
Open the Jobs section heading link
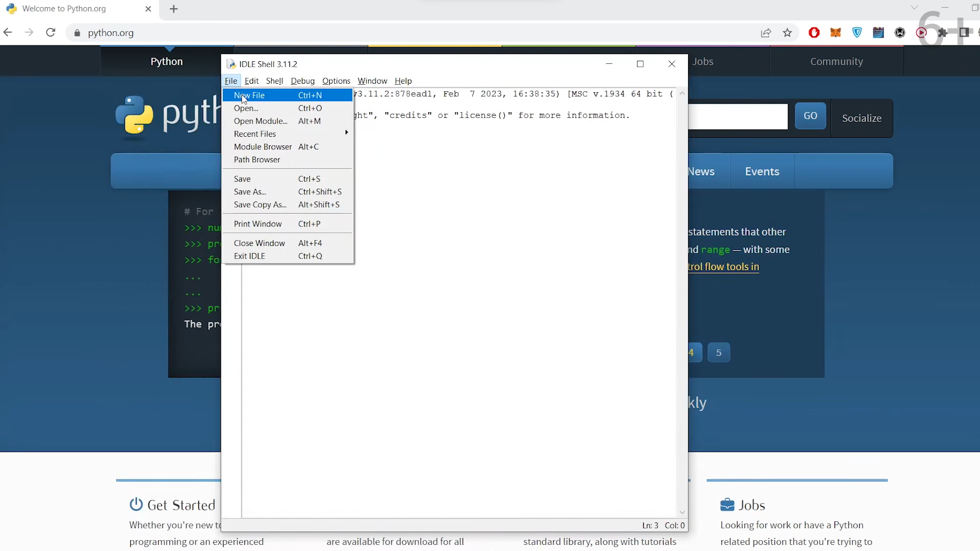coord(752,505)
